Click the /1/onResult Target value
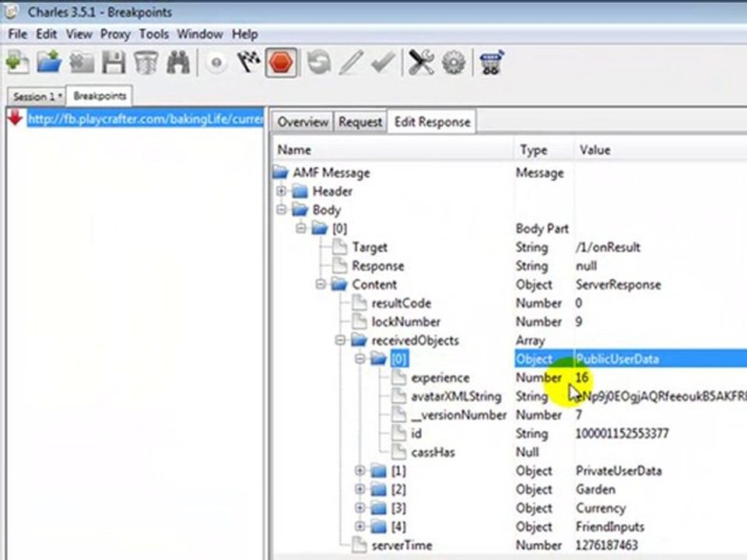 coord(608,247)
